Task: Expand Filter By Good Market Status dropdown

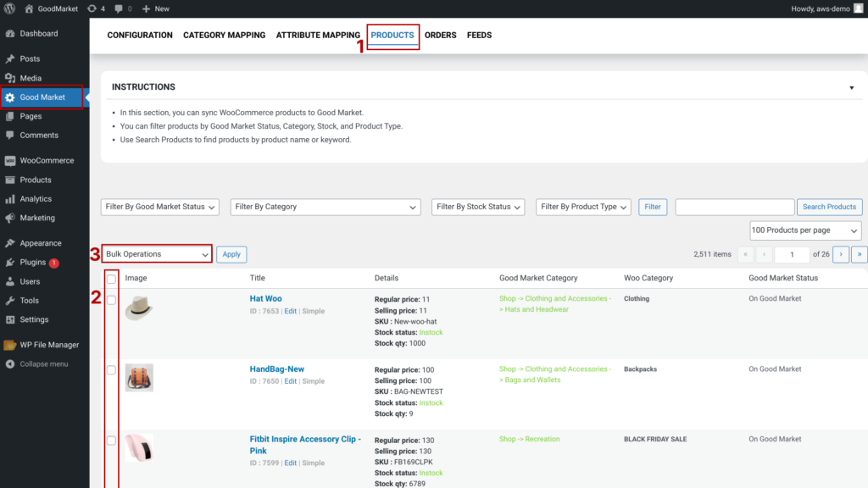Action: click(x=160, y=207)
